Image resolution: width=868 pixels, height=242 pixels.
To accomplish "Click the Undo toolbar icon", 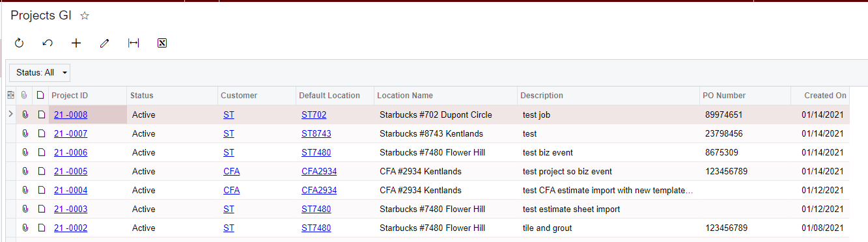I will tap(48, 43).
